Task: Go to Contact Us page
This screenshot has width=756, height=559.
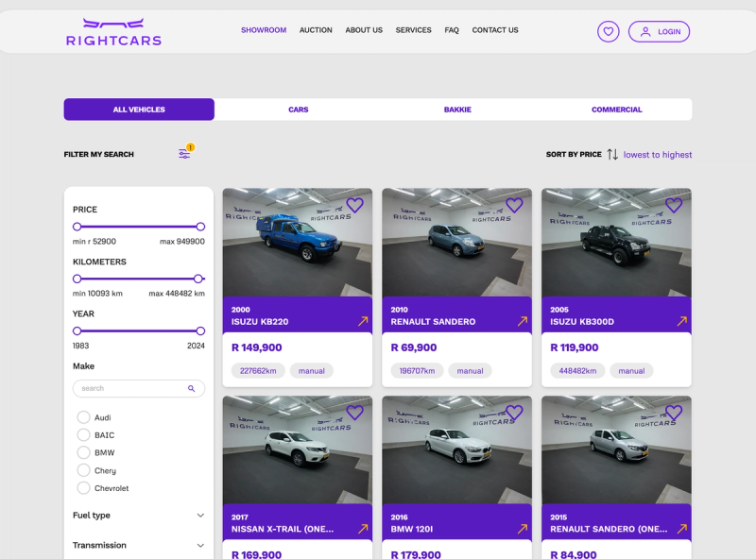Action: (495, 30)
